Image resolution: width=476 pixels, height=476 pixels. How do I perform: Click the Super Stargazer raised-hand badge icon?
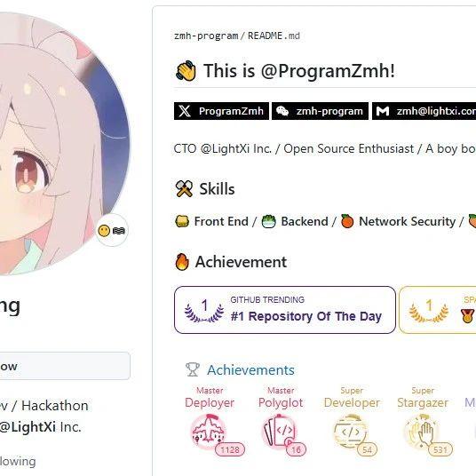423,432
